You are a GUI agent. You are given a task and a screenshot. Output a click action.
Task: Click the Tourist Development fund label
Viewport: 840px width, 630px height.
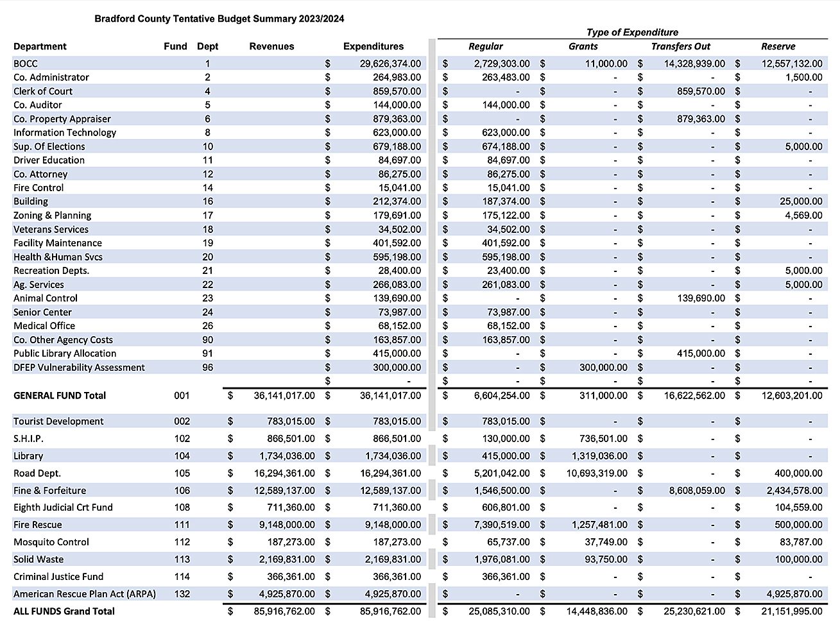coord(58,421)
